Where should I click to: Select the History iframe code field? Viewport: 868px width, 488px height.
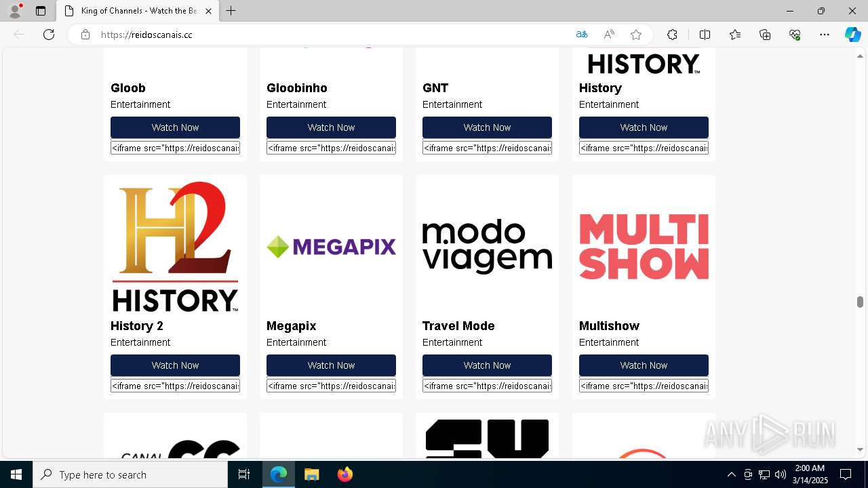(x=644, y=148)
